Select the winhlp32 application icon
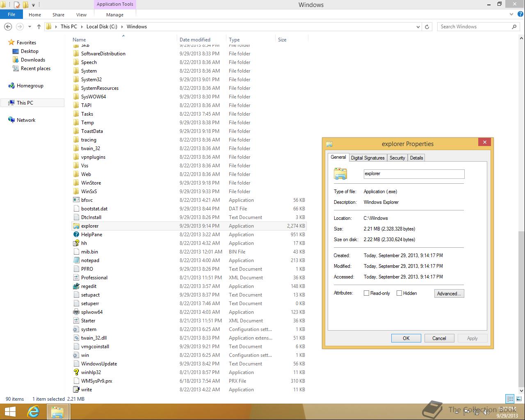 [76, 372]
